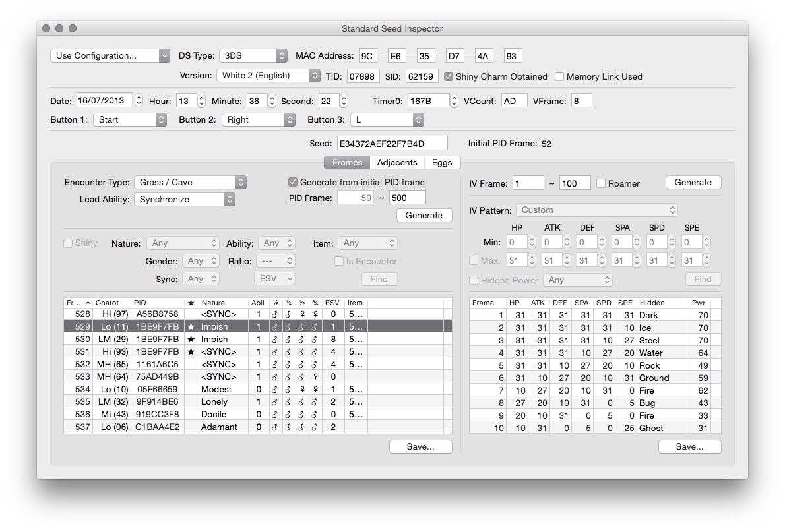Click first MAC Address field 9C
785x532 pixels.
coord(367,56)
